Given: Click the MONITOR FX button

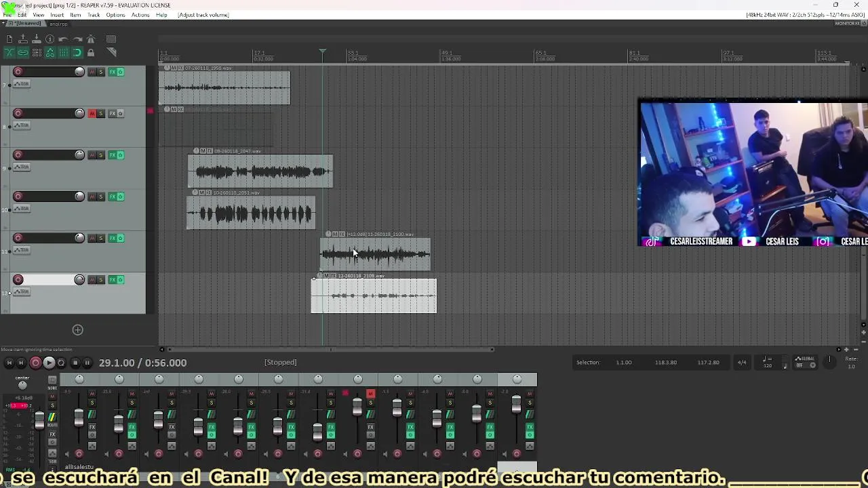Looking at the screenshot, I should pyautogui.click(x=848, y=24).
